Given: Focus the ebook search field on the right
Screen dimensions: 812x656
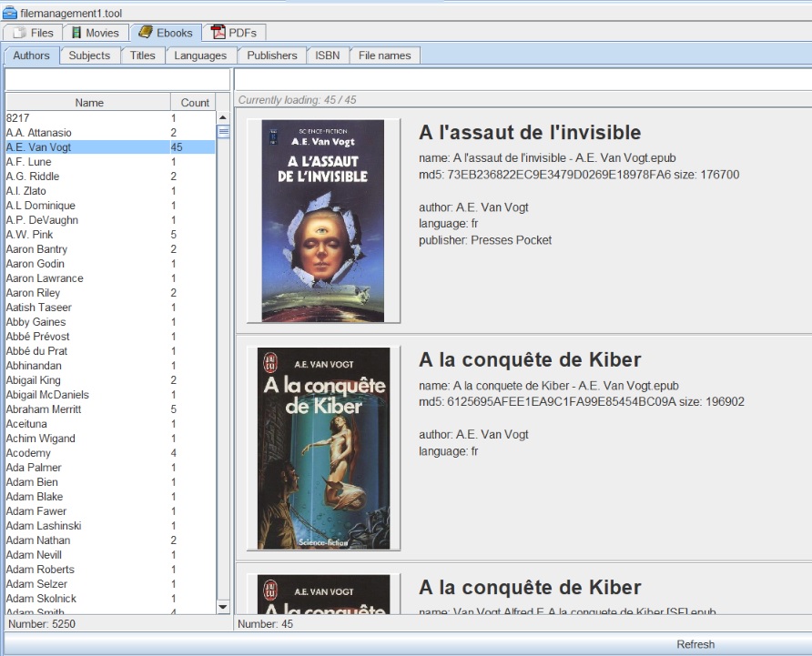Looking at the screenshot, I should (523, 80).
